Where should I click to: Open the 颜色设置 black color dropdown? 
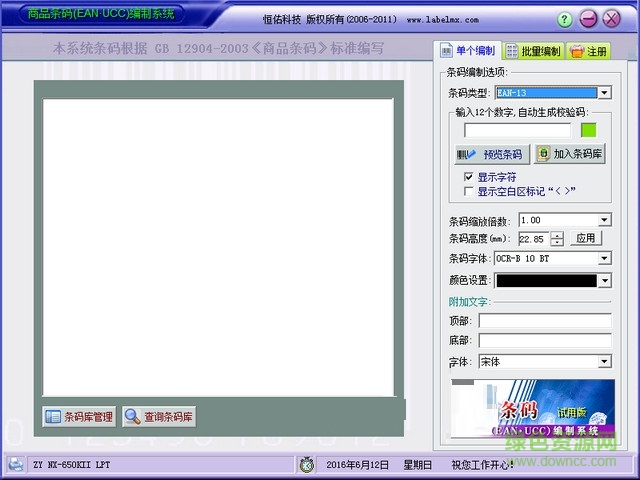point(604,280)
